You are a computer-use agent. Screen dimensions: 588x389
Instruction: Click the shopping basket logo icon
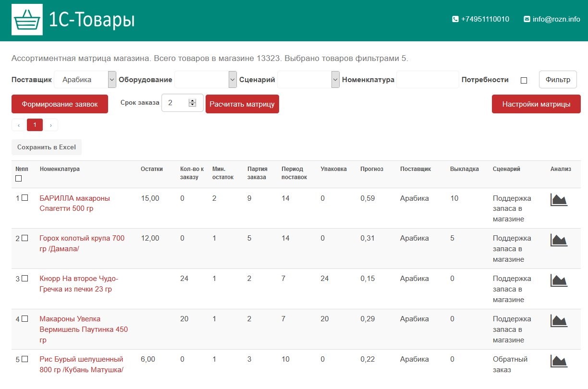27,20
